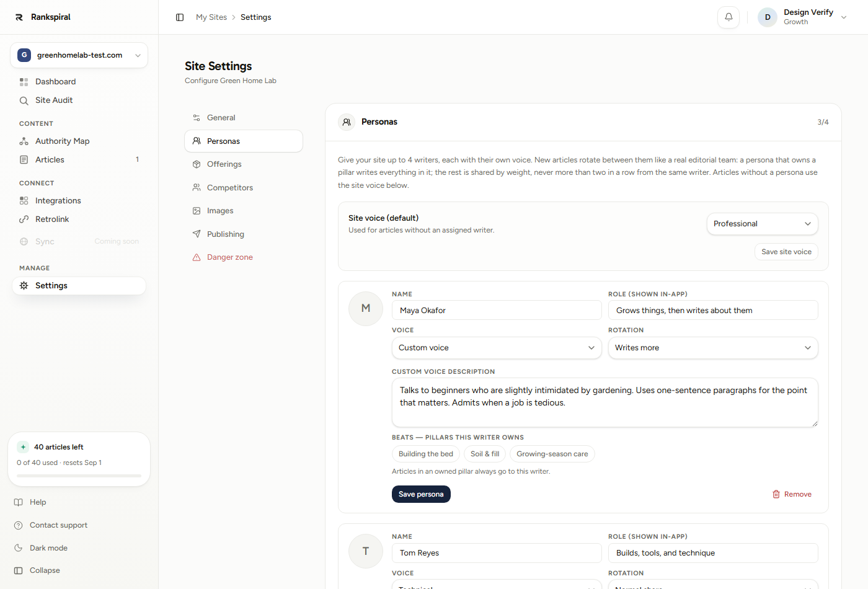Image resolution: width=868 pixels, height=589 pixels.
Task: Click the Maya Okafor name field
Action: 497,310
